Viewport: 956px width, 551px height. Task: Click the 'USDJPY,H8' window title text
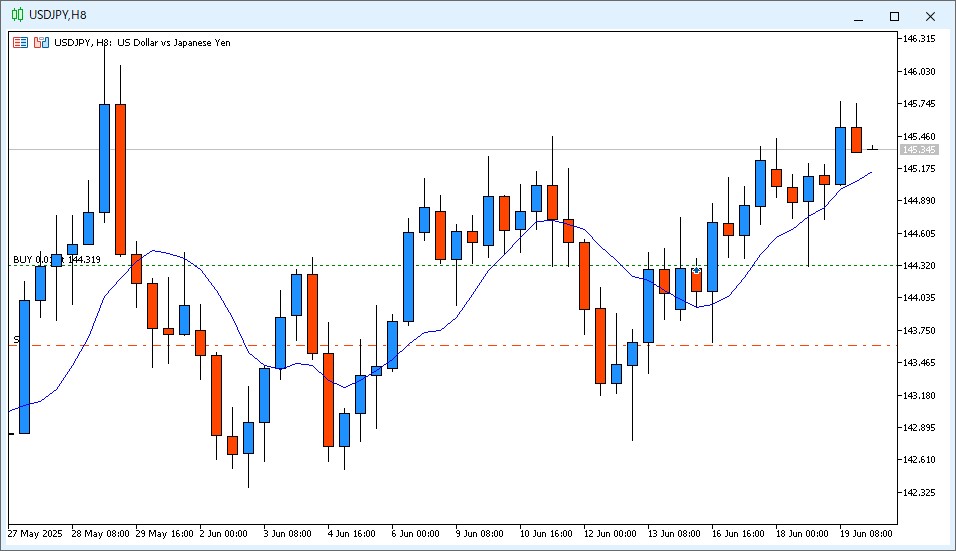coord(58,15)
